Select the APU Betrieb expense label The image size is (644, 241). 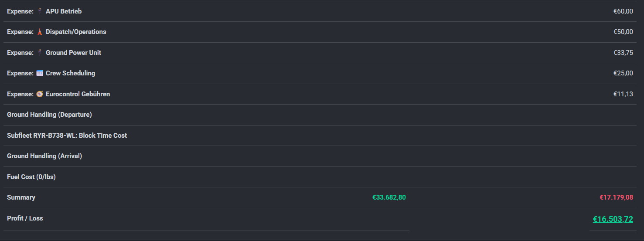pyautogui.click(x=64, y=11)
